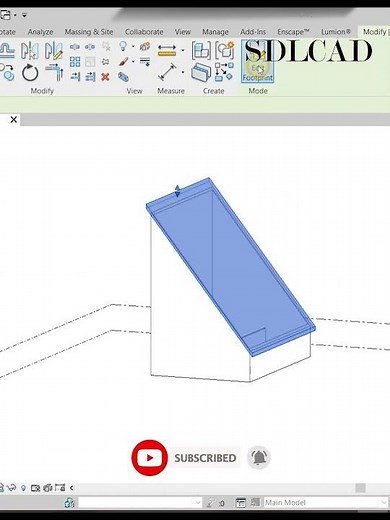Collapse view control bar with chevron

72,488
